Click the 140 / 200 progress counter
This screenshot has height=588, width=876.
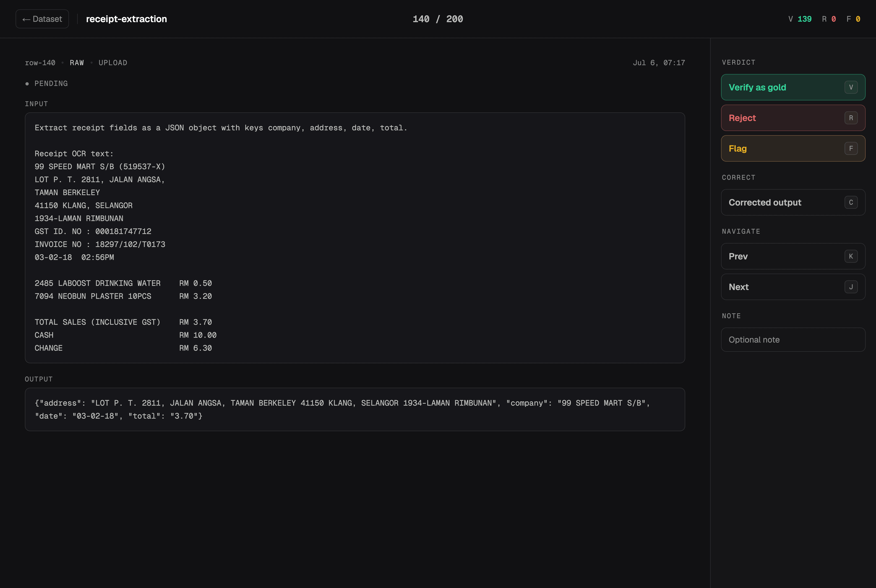tap(438, 19)
